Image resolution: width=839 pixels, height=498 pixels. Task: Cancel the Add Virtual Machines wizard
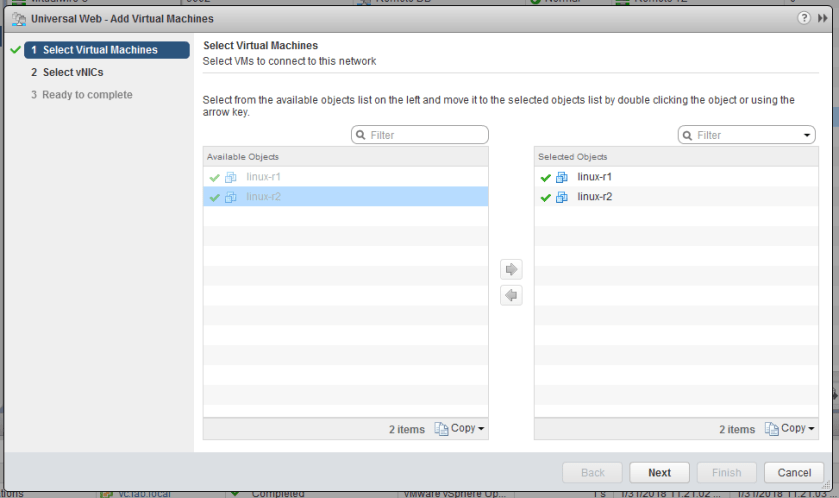[794, 472]
